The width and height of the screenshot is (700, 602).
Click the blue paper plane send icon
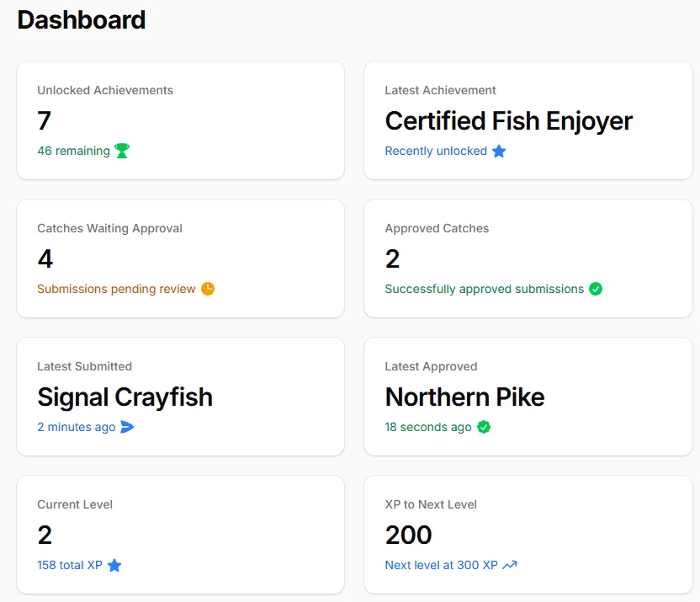[x=127, y=427]
